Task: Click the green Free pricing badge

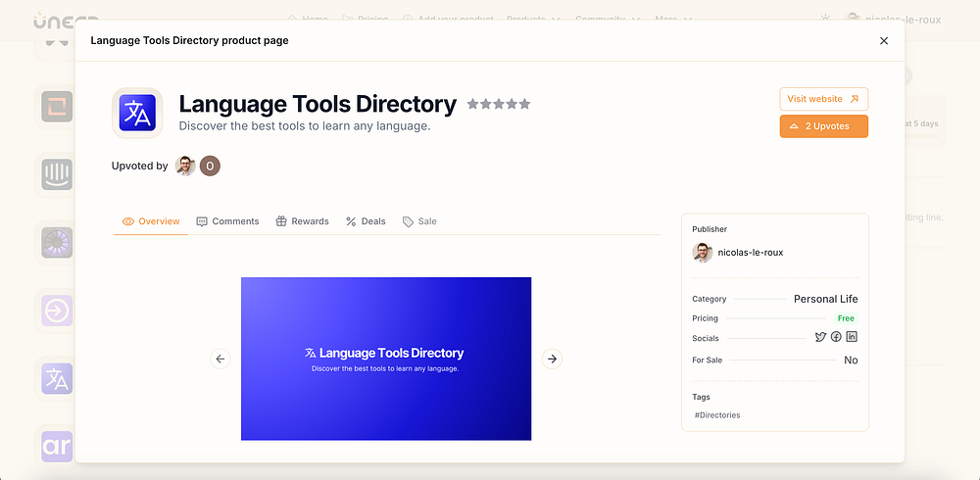Action: 846,318
